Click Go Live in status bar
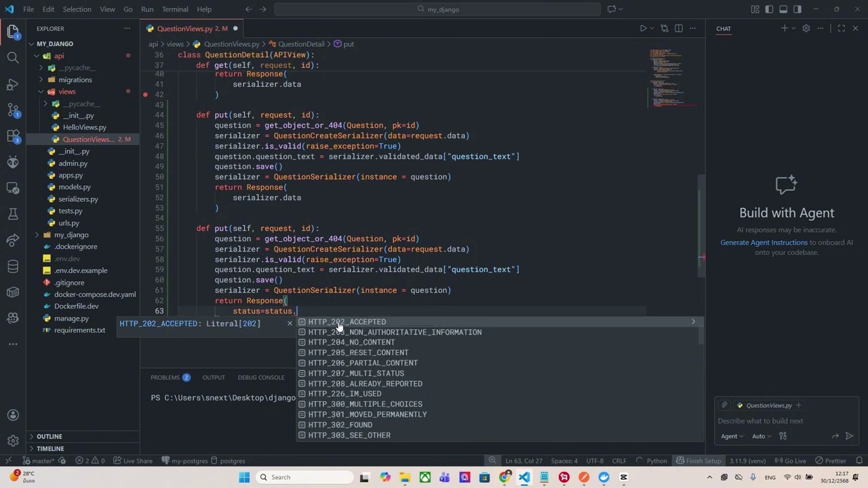This screenshot has height=488, width=868. (x=791, y=461)
